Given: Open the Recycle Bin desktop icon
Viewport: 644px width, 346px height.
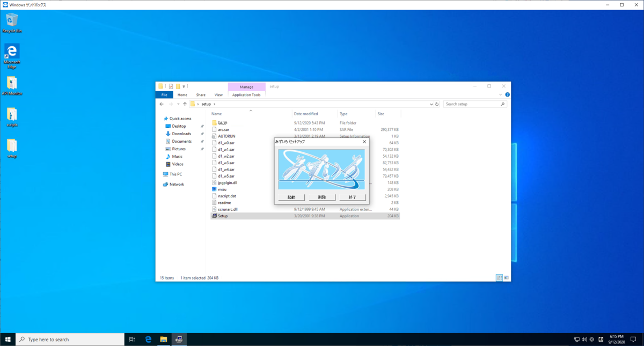Looking at the screenshot, I should pyautogui.click(x=12, y=23).
